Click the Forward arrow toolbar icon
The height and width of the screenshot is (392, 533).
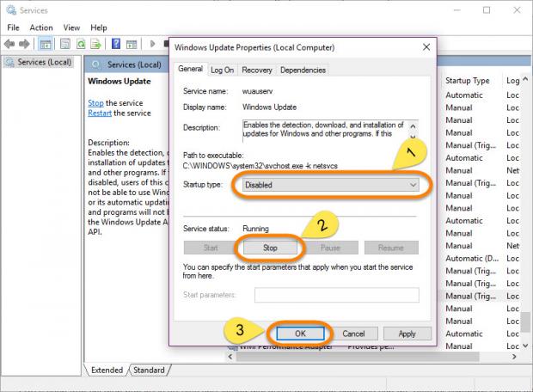24,44
